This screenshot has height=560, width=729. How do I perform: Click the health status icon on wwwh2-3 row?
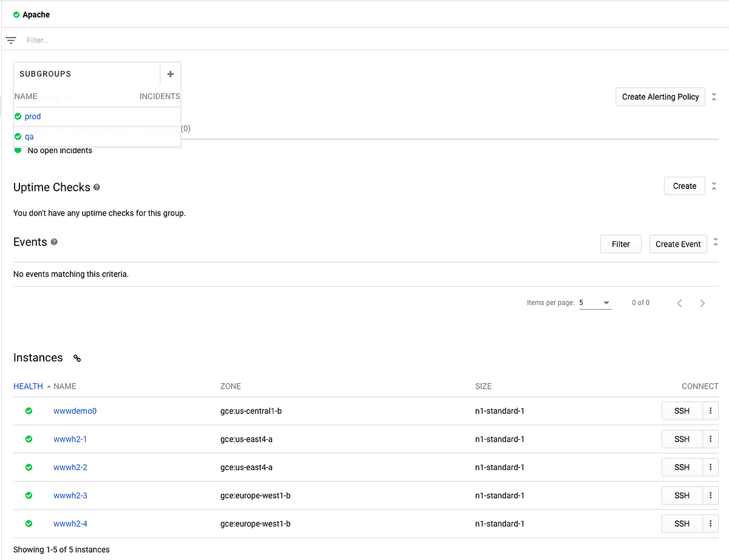pyautogui.click(x=29, y=495)
